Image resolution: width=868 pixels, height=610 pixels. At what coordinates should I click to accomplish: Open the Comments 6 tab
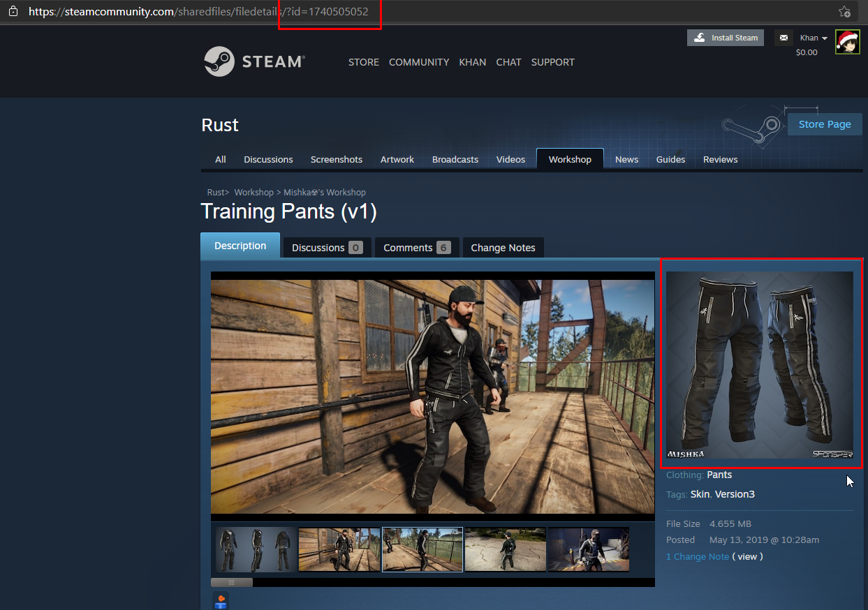[417, 247]
